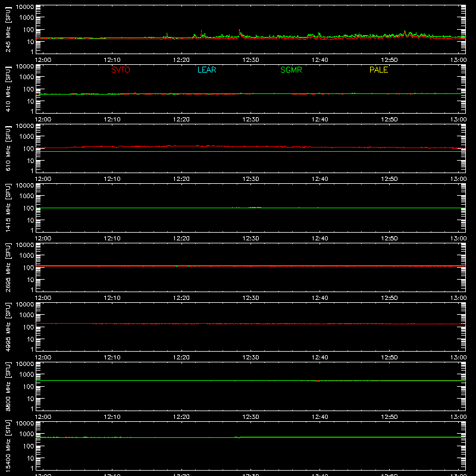This screenshot has height=476, width=476.
Task: Click the green burst spike near 12:28 in 245 MHz plot
Action: point(240,32)
